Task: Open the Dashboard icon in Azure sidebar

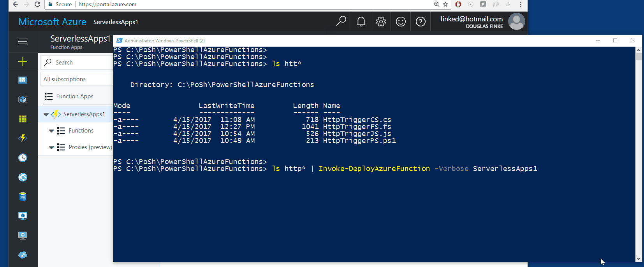Action: point(23,80)
